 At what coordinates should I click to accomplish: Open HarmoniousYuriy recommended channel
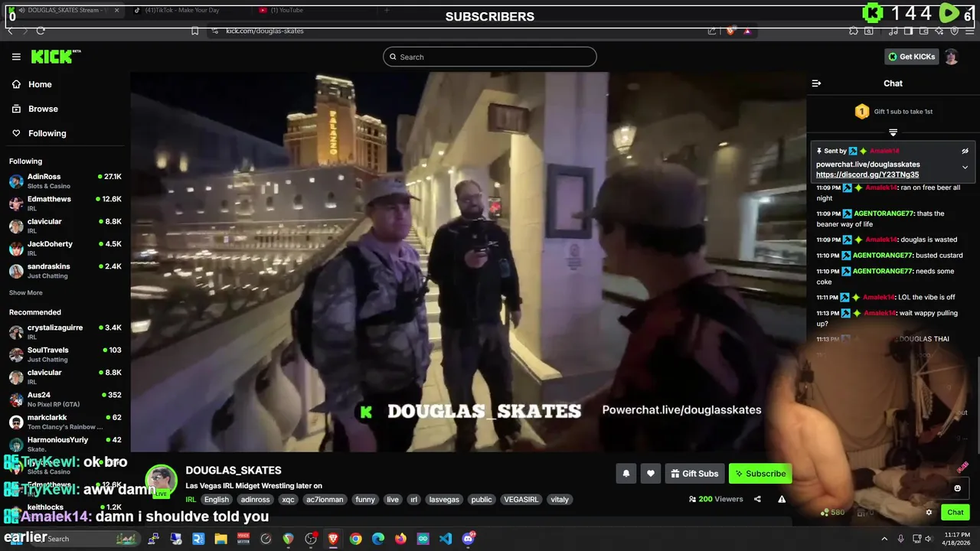(65, 444)
